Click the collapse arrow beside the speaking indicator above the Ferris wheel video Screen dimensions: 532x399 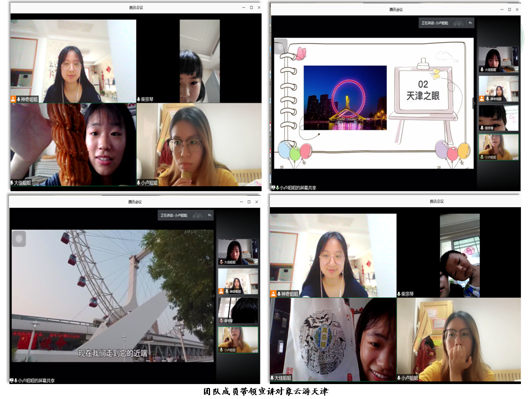pyautogui.click(x=209, y=215)
